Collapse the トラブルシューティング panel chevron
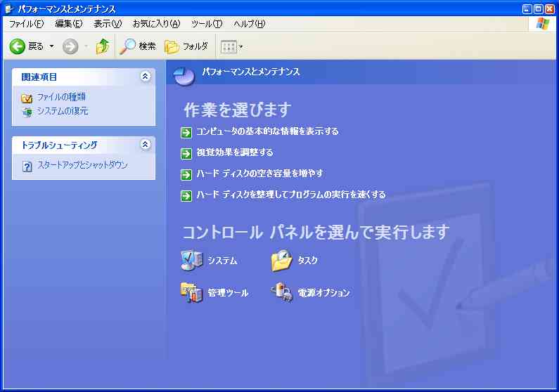Viewport: 559px width, 392px height. point(145,144)
